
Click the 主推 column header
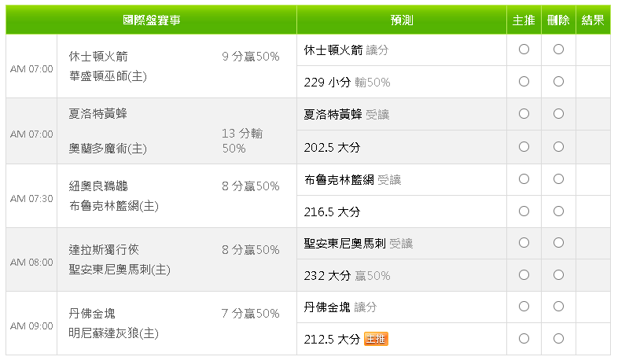click(x=524, y=20)
